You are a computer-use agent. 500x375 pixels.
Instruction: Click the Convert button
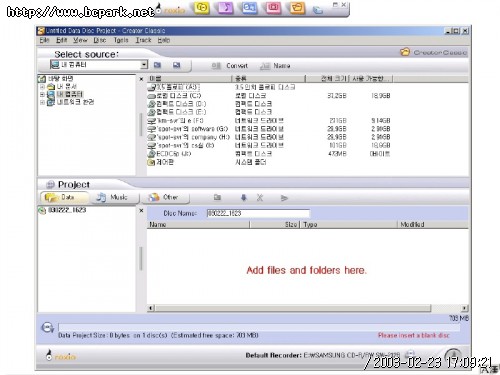230,66
